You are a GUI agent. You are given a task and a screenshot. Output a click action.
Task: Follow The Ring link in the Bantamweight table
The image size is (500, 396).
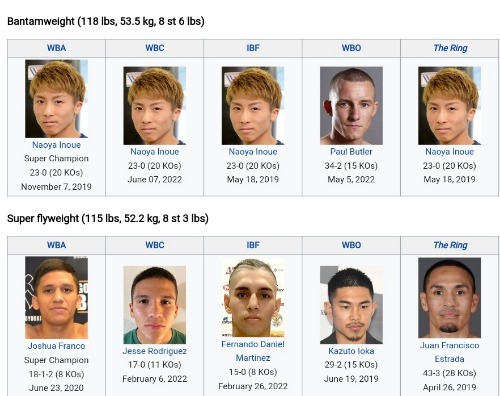pyautogui.click(x=450, y=48)
